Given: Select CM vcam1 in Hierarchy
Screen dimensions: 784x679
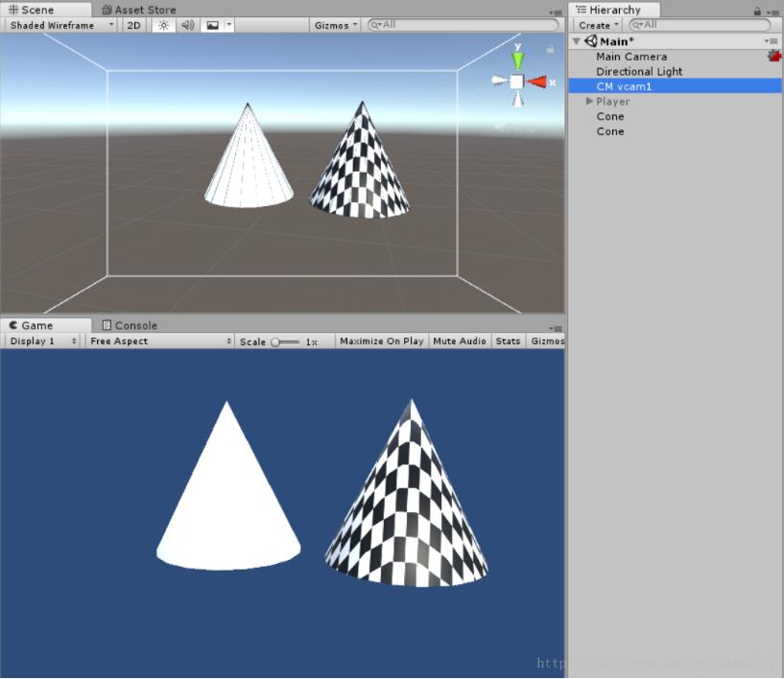Looking at the screenshot, I should click(x=675, y=86).
